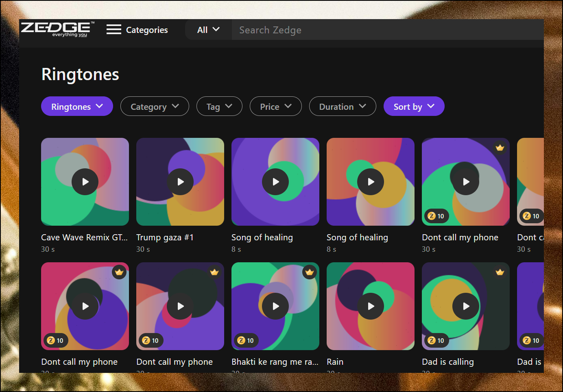The height and width of the screenshot is (392, 563).
Task: Focus the Search Zedge field
Action: [x=388, y=30]
